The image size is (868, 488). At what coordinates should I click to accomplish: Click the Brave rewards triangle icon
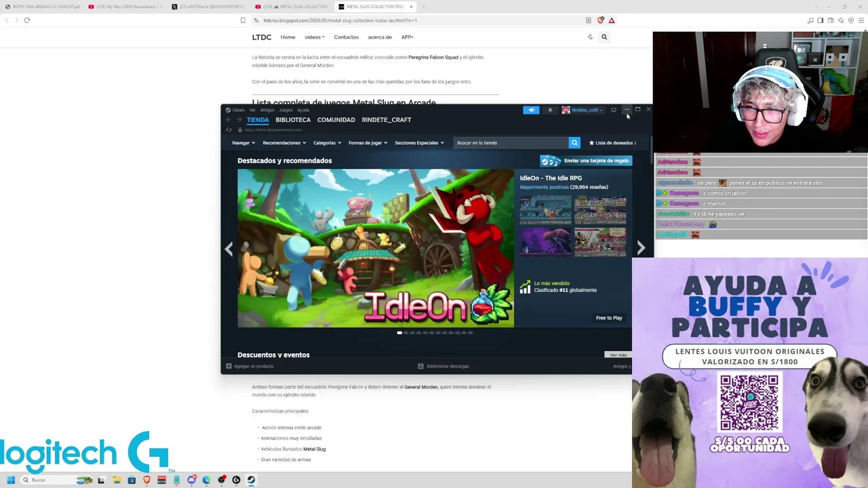[x=611, y=20]
